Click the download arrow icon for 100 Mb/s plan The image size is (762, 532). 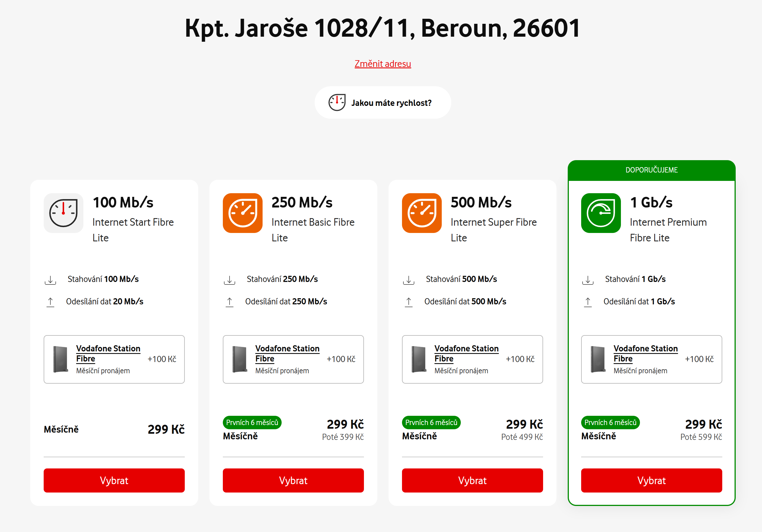pos(50,280)
